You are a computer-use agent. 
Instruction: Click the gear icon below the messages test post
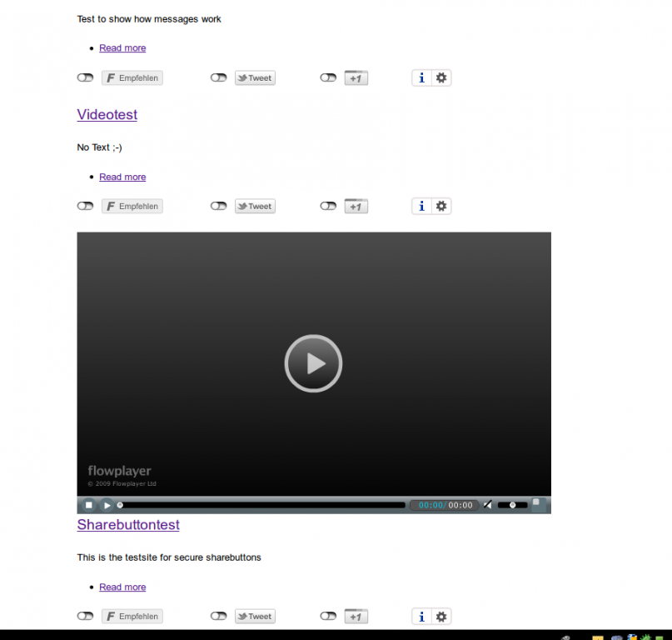441,77
